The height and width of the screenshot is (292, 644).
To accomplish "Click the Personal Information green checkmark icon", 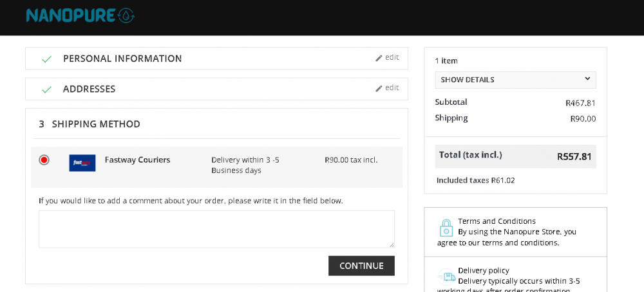I will tap(46, 59).
